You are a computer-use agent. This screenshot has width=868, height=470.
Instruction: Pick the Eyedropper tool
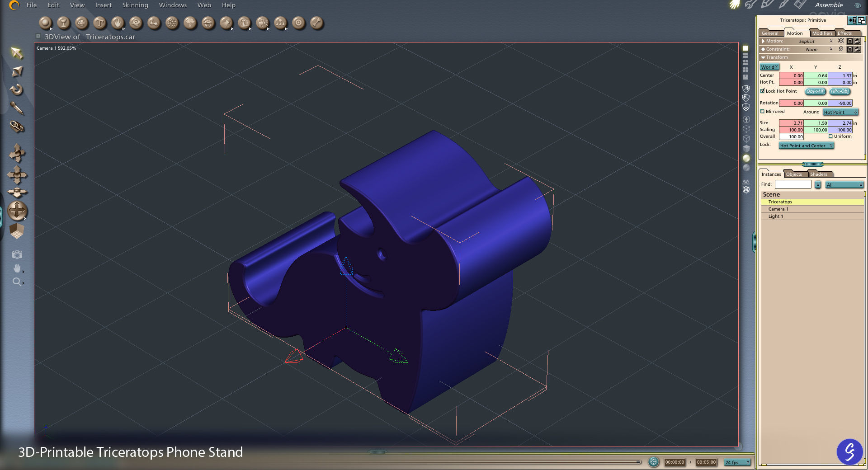17,108
